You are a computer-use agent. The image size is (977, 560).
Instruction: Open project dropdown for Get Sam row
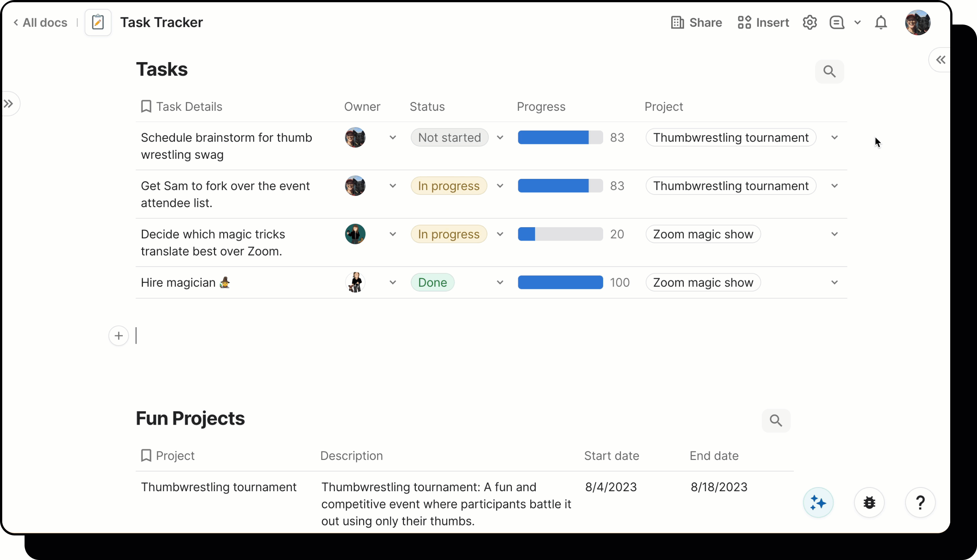coord(834,186)
